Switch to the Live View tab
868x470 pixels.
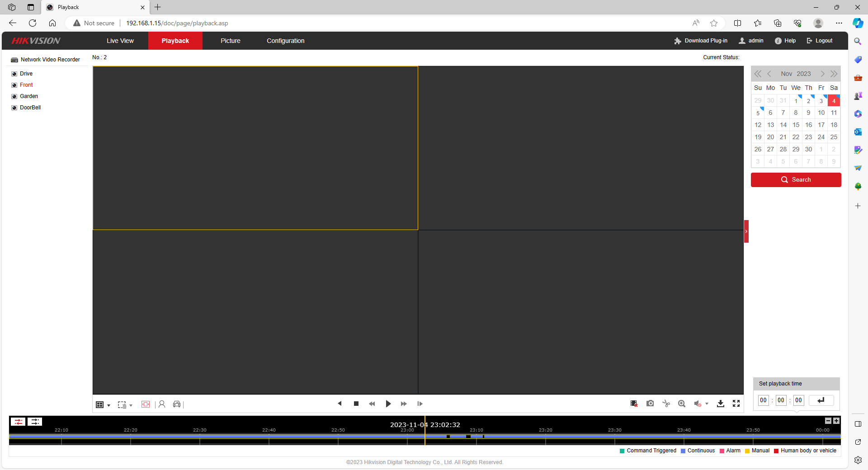(x=120, y=41)
